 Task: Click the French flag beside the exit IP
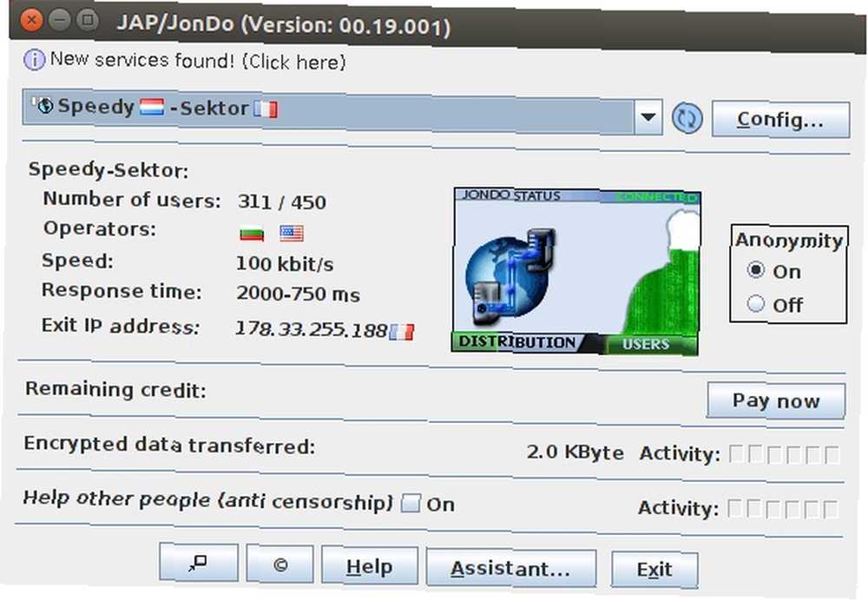(402, 332)
